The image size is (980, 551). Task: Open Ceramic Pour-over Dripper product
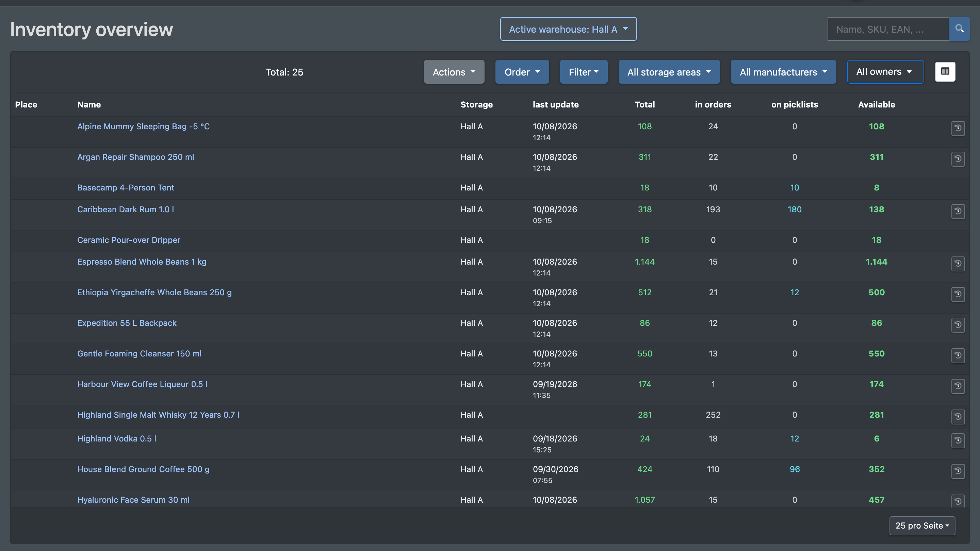click(x=129, y=240)
